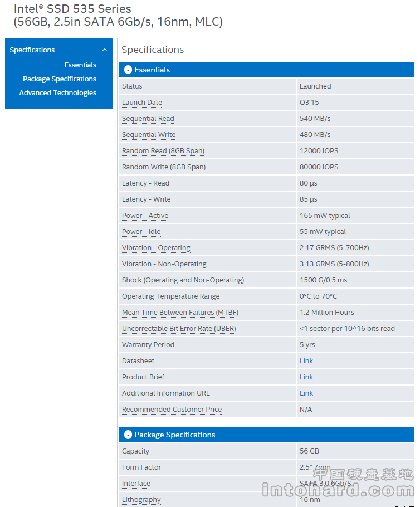Select the 55 mW typical value
The height and width of the screenshot is (507, 420).
pyautogui.click(x=323, y=232)
